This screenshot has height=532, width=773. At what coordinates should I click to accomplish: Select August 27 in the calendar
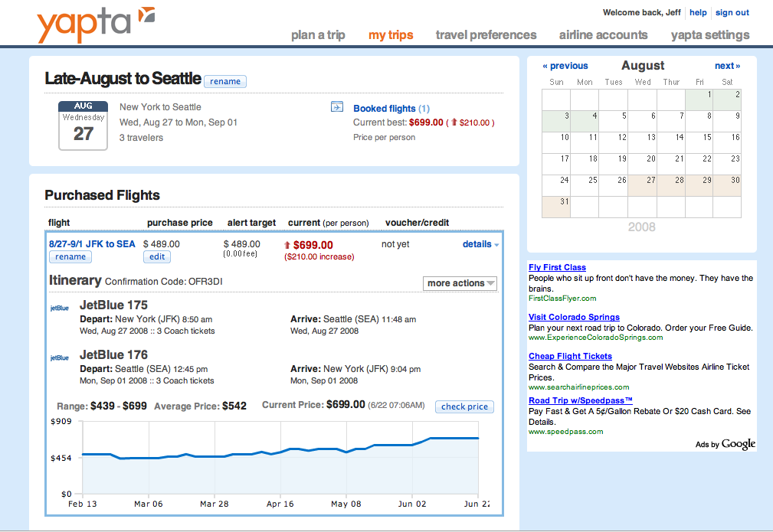642,185
